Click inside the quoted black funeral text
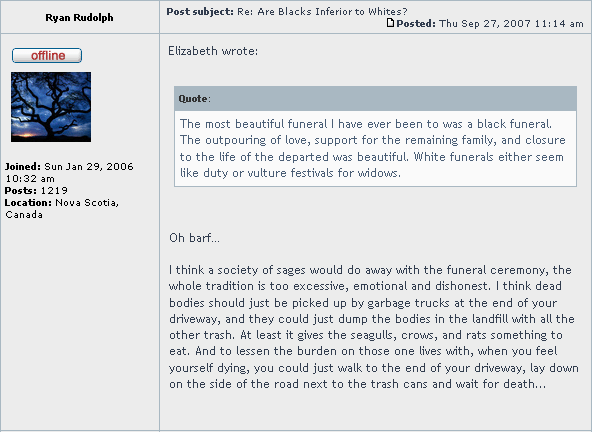Screen dimensions: 592x432 point(372,148)
